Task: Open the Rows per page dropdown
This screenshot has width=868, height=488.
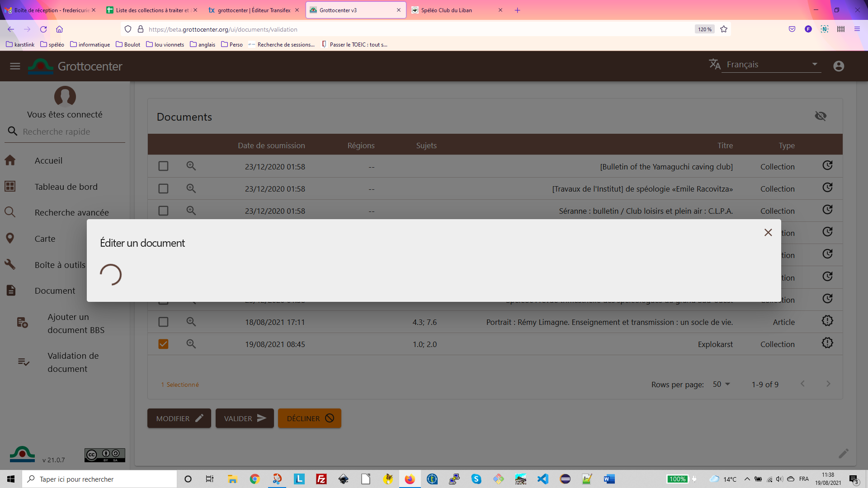Action: [x=721, y=384]
